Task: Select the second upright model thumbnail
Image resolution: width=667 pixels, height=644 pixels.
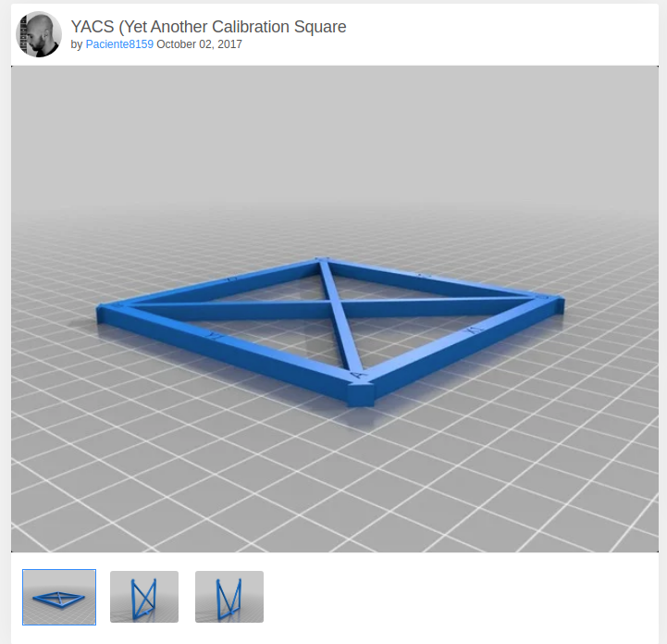Action: click(x=144, y=597)
